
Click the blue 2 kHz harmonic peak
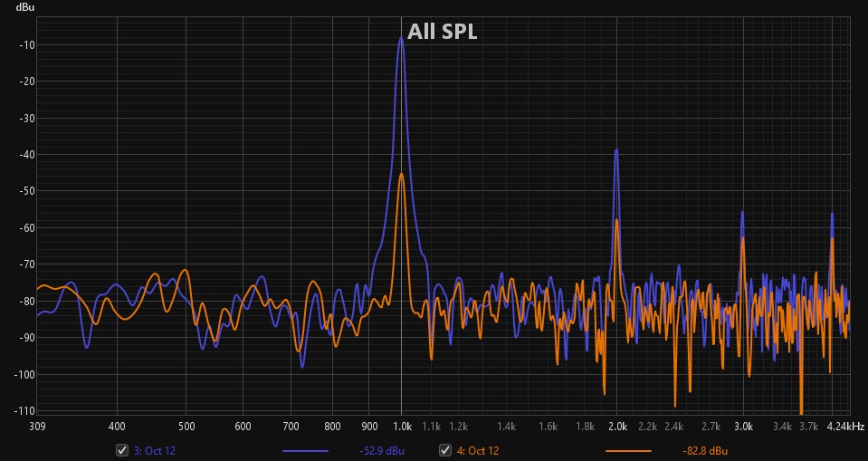[x=616, y=151]
